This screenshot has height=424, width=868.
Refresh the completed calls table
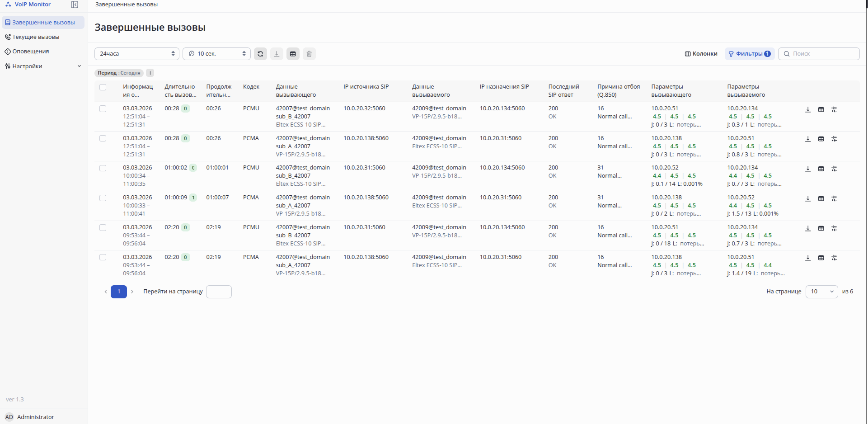260,54
